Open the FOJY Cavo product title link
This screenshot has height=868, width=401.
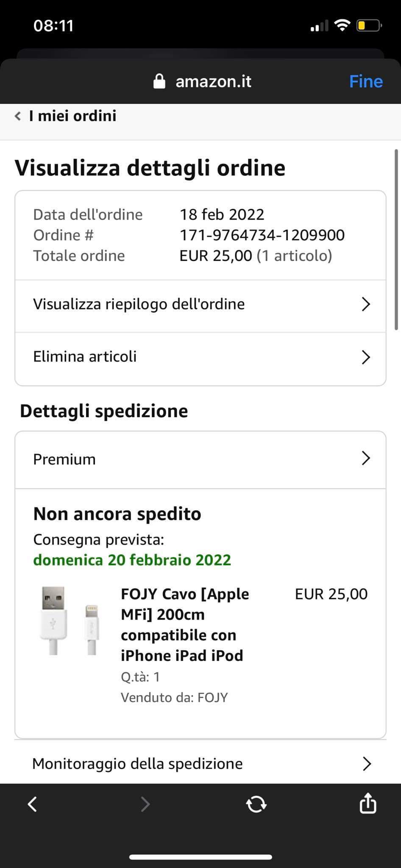click(185, 625)
